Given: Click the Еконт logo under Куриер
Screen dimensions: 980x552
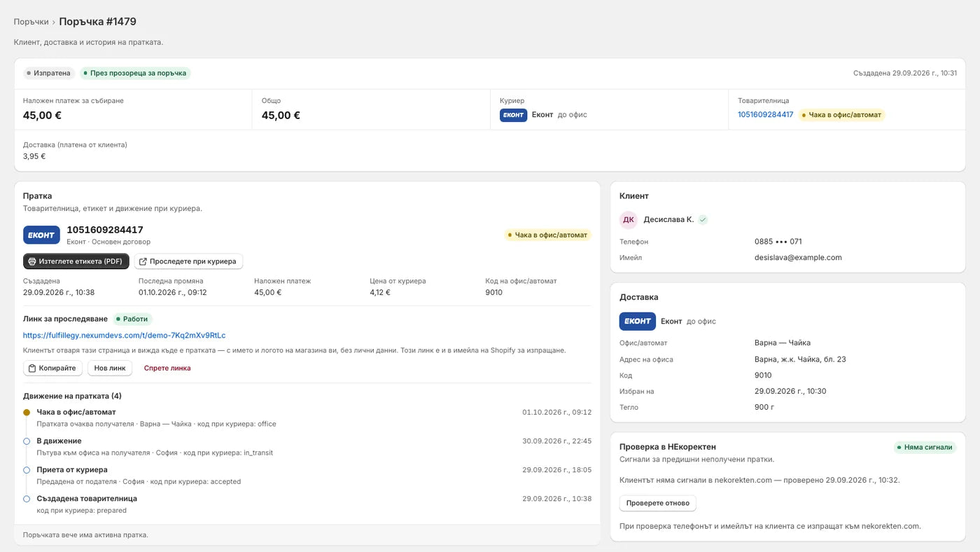Looking at the screenshot, I should click(513, 115).
